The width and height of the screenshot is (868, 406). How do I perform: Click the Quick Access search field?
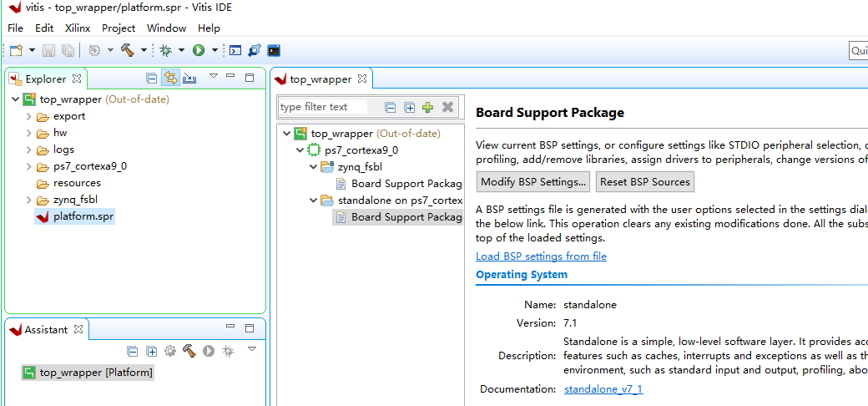click(859, 50)
